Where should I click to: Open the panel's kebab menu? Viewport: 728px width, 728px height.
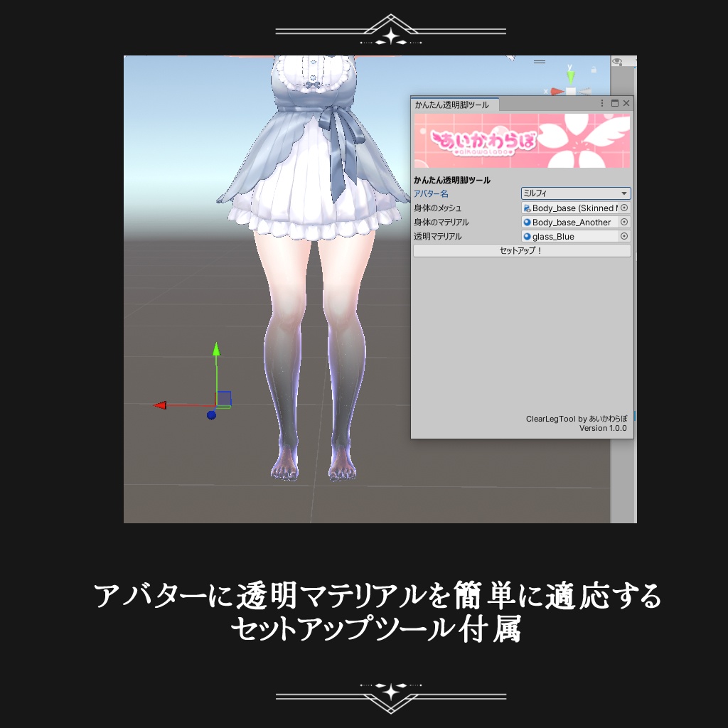tap(602, 103)
